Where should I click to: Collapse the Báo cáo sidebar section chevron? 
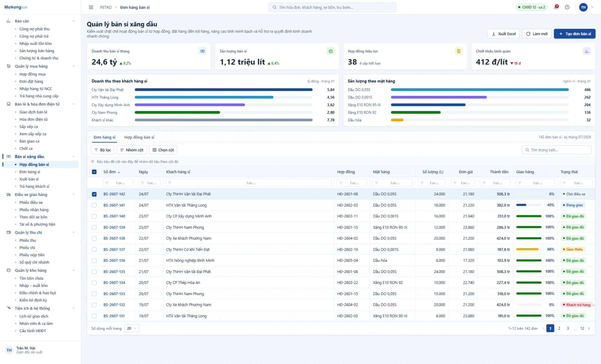point(74,21)
